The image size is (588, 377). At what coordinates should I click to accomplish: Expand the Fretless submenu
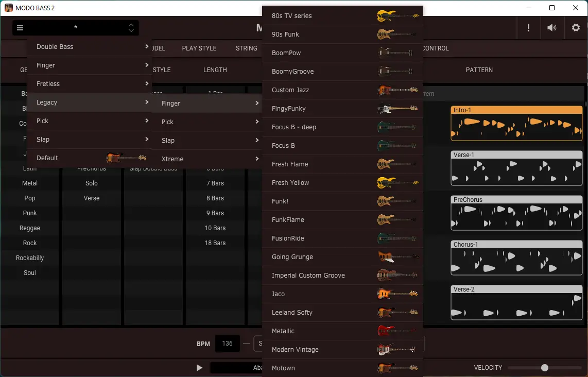pos(89,83)
